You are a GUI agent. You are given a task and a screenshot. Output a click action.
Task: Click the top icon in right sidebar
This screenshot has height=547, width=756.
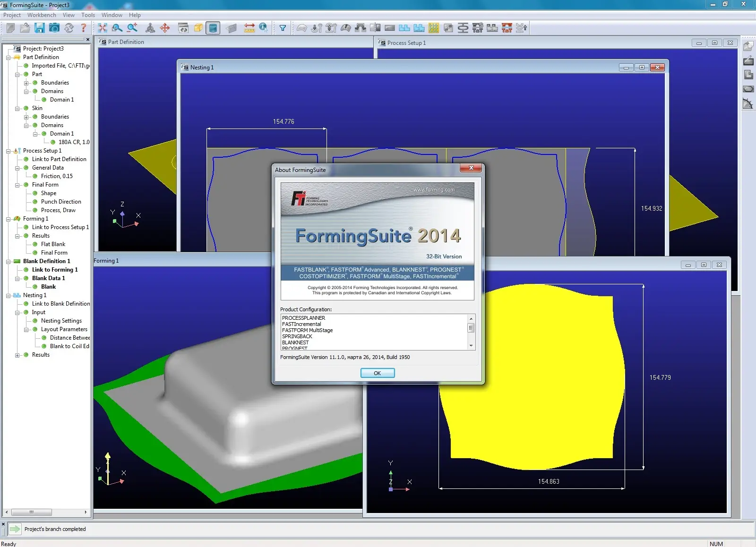coord(748,46)
